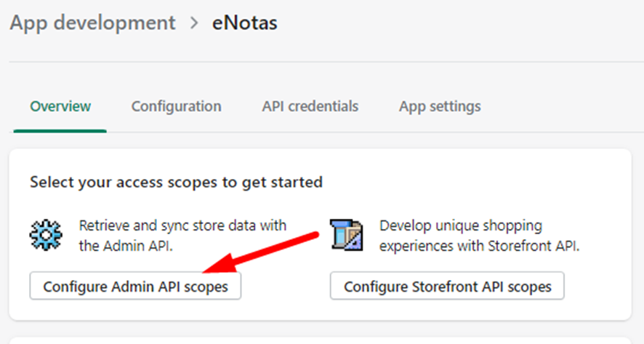The width and height of the screenshot is (644, 344).
Task: Open the App development breadcrumb link
Action: coord(93,23)
